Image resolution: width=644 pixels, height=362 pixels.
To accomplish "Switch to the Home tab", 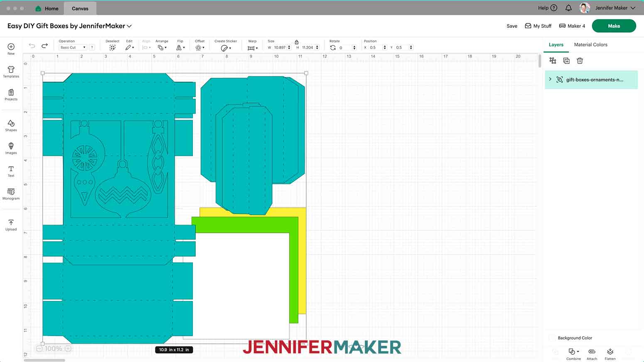I will coord(47,8).
